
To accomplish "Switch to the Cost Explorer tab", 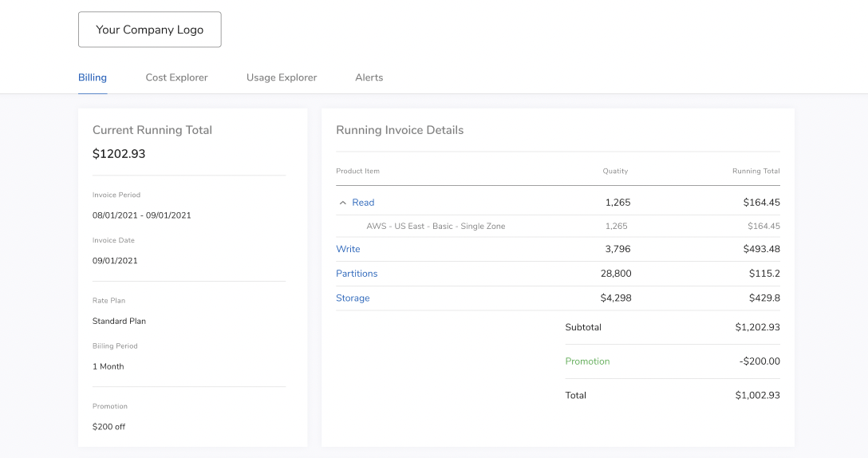I will point(176,77).
